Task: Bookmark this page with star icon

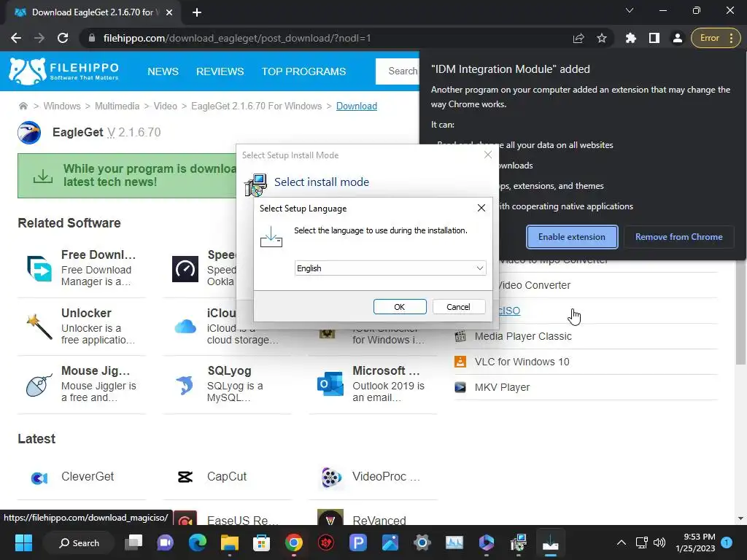Action: 602,38
